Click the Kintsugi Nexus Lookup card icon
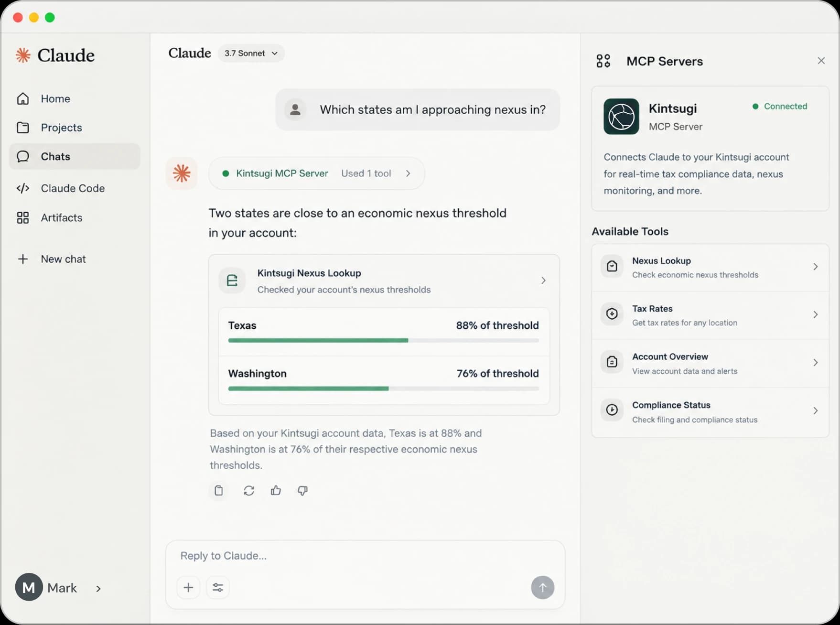This screenshot has width=840, height=625. pyautogui.click(x=232, y=280)
